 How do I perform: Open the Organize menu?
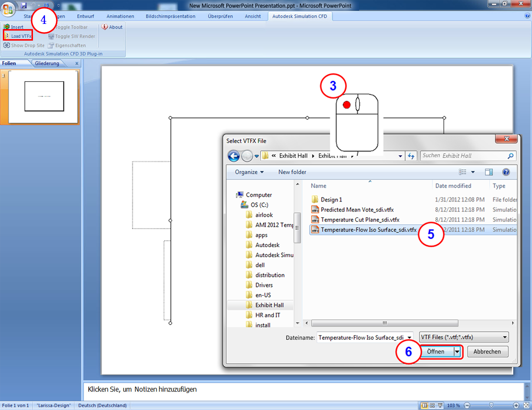249,172
